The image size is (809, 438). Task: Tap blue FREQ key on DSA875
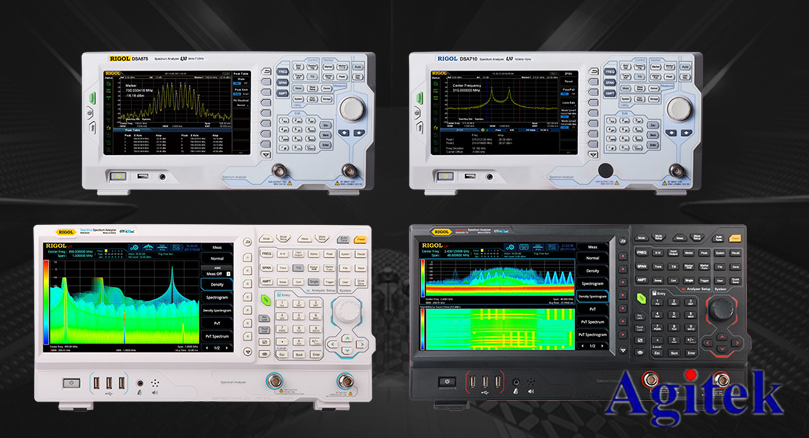point(282,72)
